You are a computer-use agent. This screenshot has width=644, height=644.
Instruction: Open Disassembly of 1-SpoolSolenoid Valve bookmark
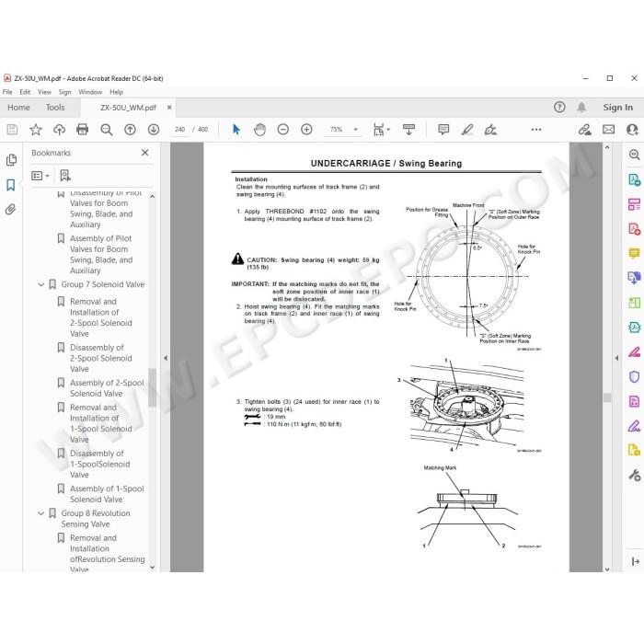pyautogui.click(x=99, y=464)
